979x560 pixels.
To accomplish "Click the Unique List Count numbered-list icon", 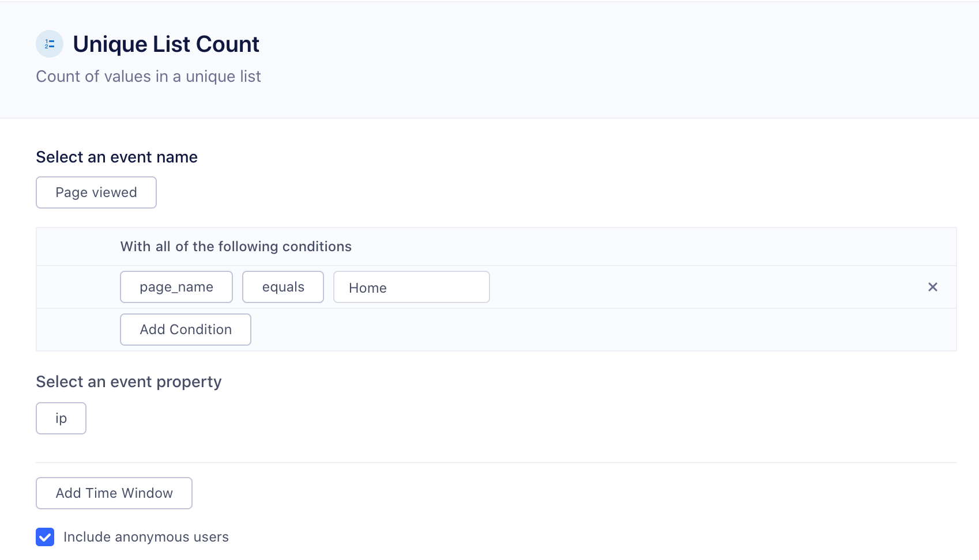I will pyautogui.click(x=50, y=44).
